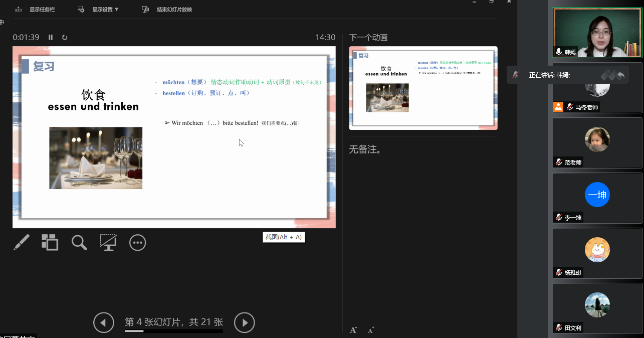
Task: Click the zoom into slide magnifier
Action: [79, 242]
